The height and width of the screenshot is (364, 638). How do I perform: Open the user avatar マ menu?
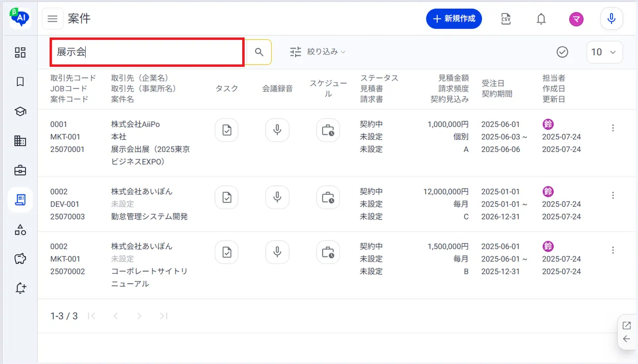pos(577,19)
